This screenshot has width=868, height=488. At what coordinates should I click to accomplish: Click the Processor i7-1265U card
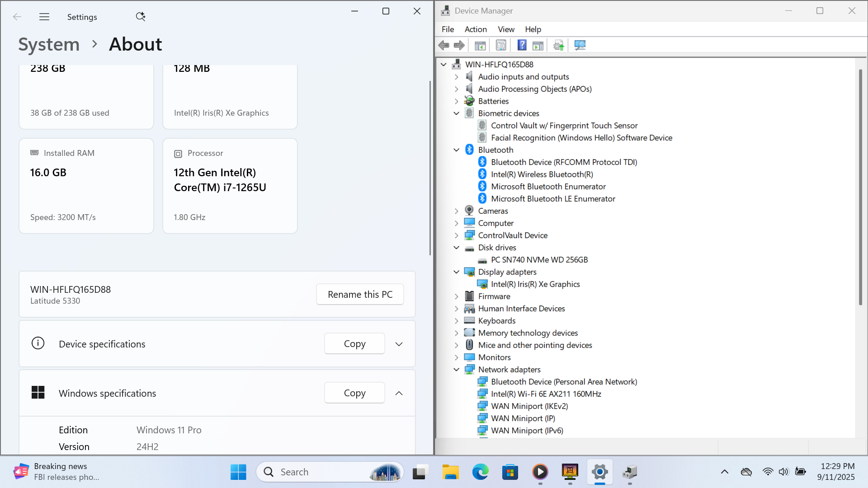(x=230, y=186)
